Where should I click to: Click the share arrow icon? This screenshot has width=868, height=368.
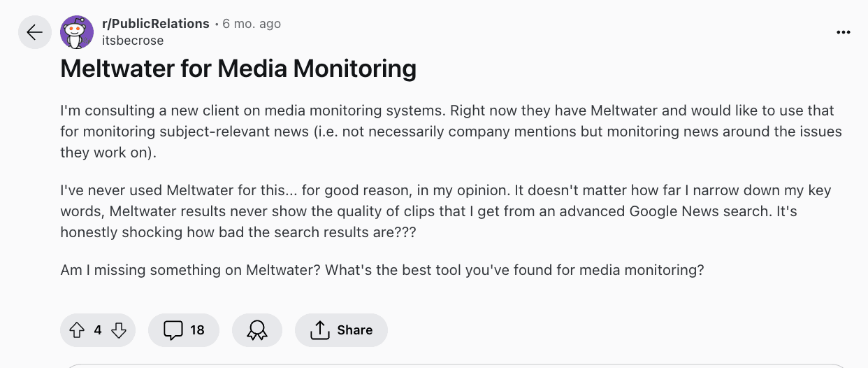click(319, 330)
